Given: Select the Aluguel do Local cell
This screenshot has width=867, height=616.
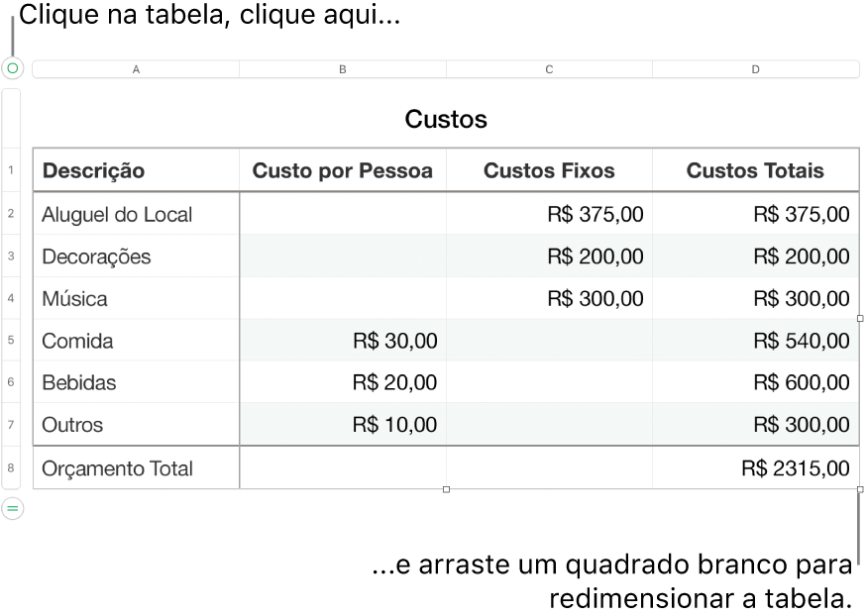Looking at the screenshot, I should [136, 214].
